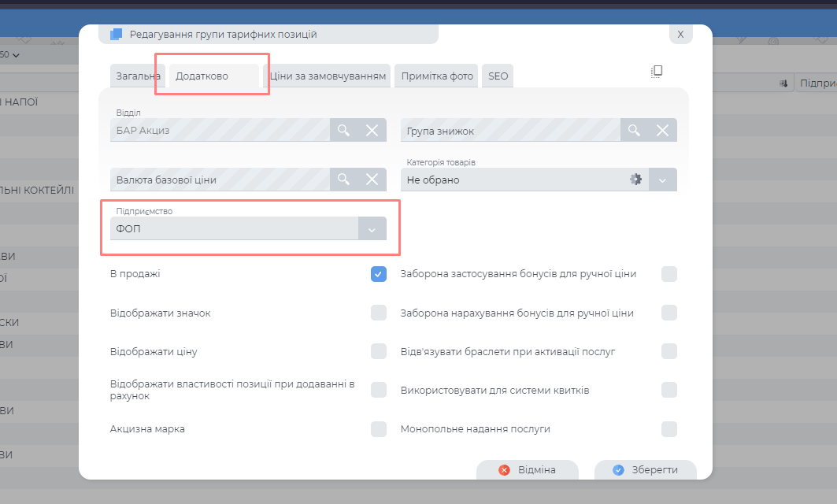Click search icon in Відділ field
This screenshot has height=504, width=837.
pyautogui.click(x=343, y=130)
